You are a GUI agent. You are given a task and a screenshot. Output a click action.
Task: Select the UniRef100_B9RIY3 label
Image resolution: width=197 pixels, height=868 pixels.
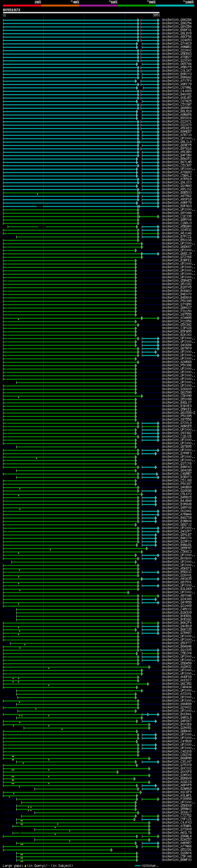176,74
